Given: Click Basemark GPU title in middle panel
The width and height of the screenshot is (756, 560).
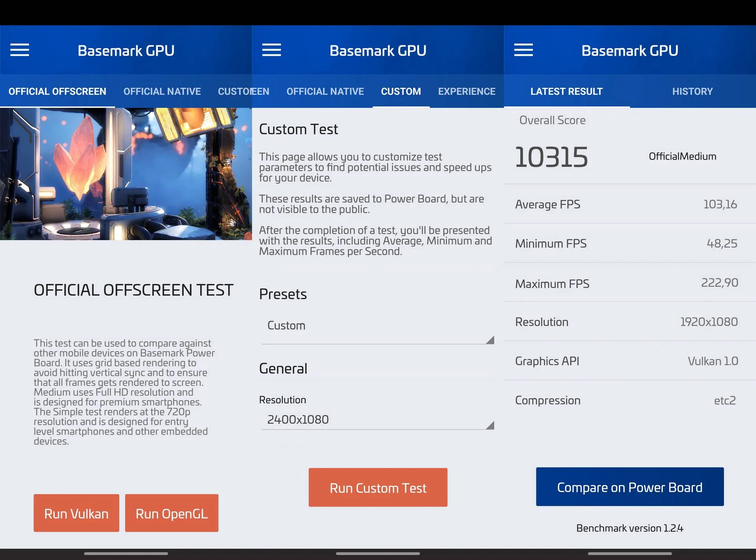Looking at the screenshot, I should pyautogui.click(x=378, y=50).
